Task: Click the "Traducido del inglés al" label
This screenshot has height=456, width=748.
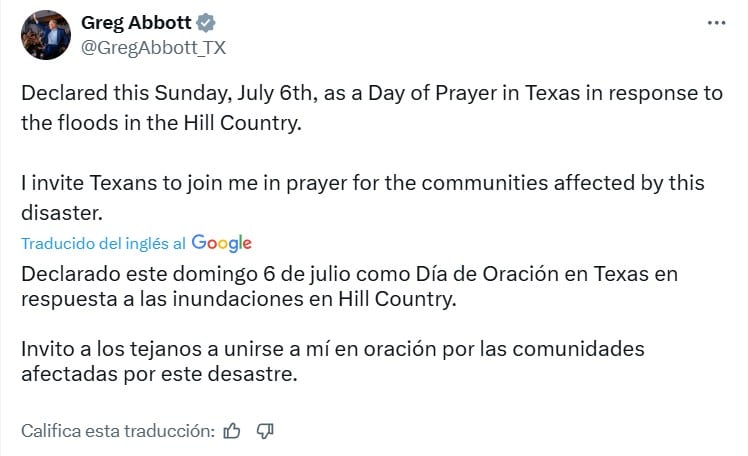Action: pyautogui.click(x=103, y=243)
